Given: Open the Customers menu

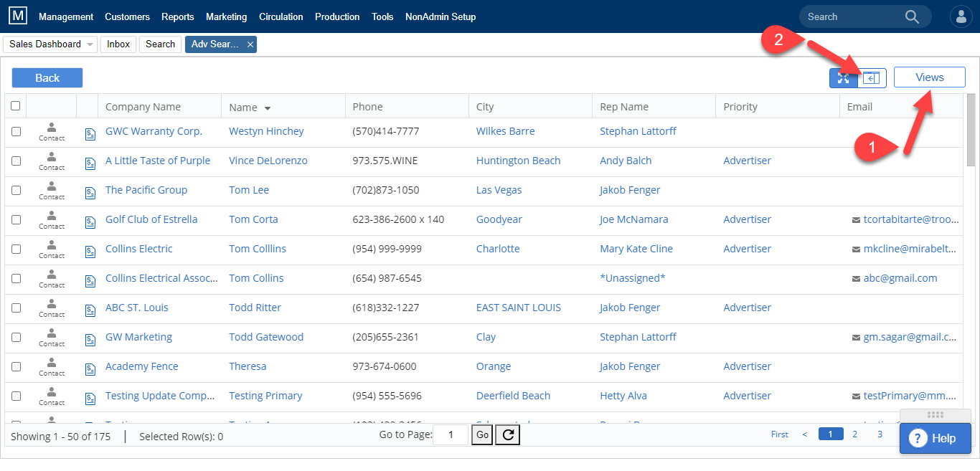Looking at the screenshot, I should (x=127, y=16).
